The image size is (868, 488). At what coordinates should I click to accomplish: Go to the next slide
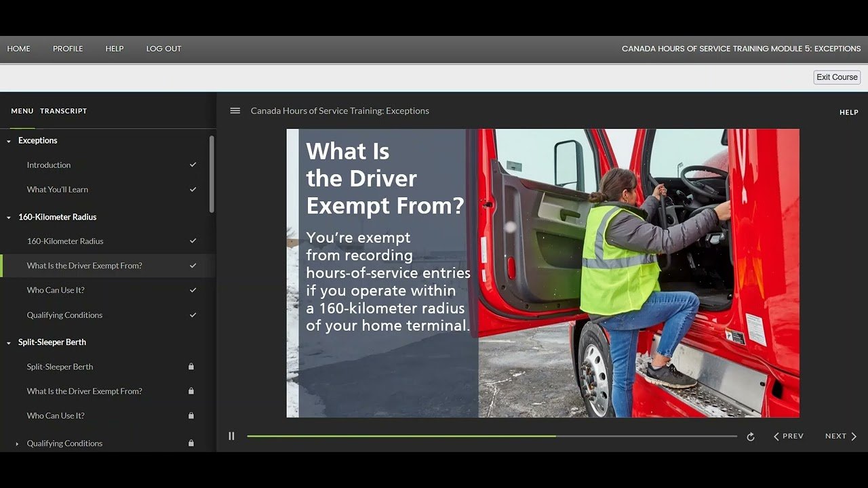(x=841, y=436)
